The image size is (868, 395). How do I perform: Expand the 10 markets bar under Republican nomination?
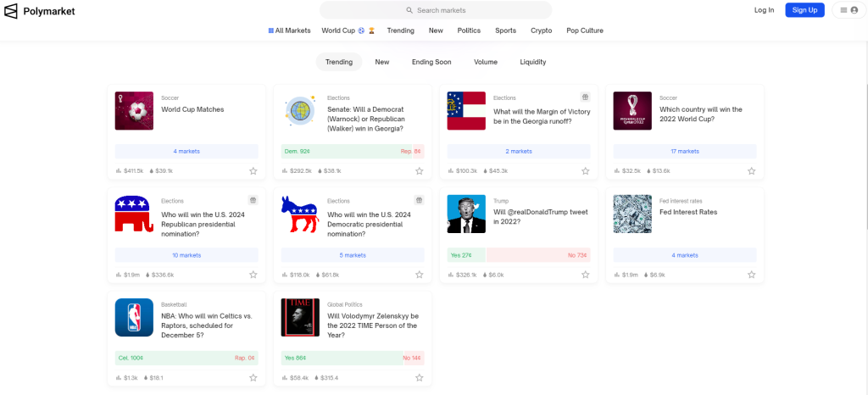coord(186,255)
